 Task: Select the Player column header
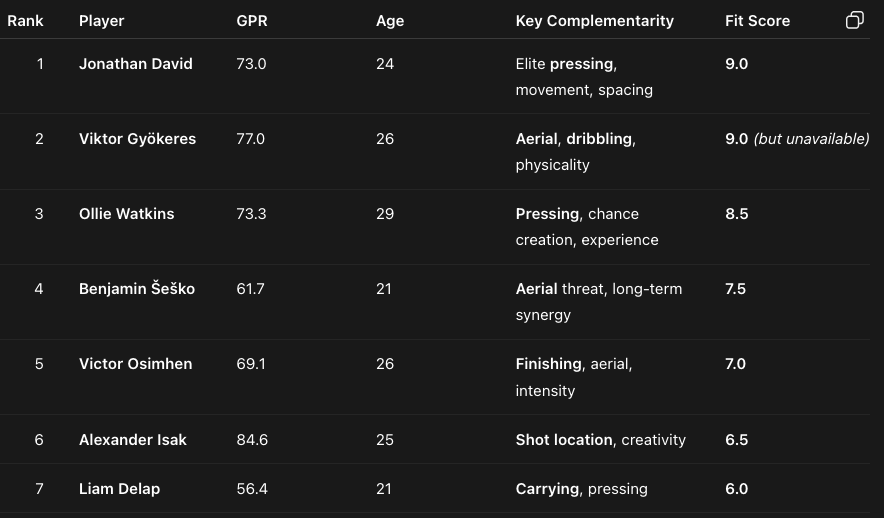click(101, 21)
